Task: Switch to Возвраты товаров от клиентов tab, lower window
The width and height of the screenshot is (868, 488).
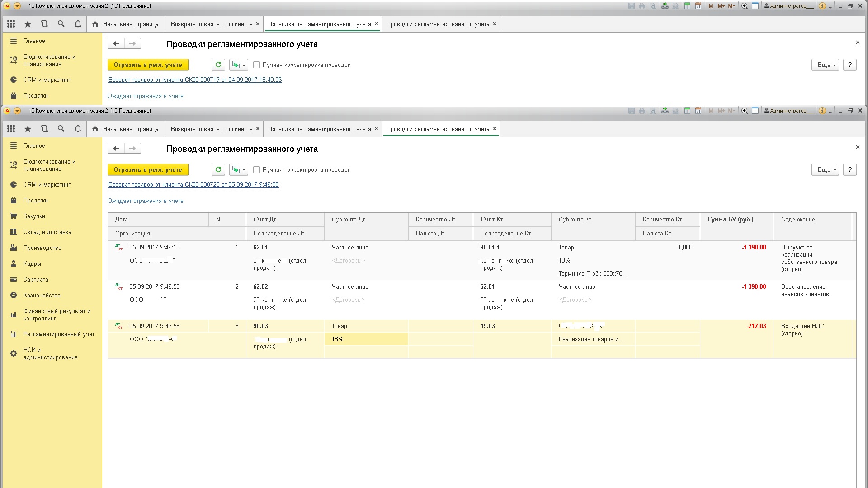Action: (x=212, y=129)
